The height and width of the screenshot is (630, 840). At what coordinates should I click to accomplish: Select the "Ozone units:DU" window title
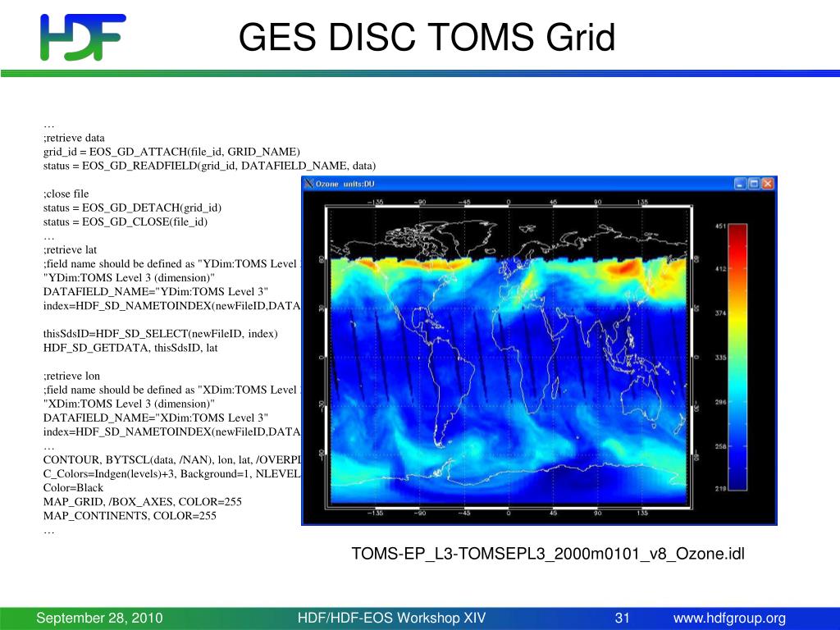[345, 184]
